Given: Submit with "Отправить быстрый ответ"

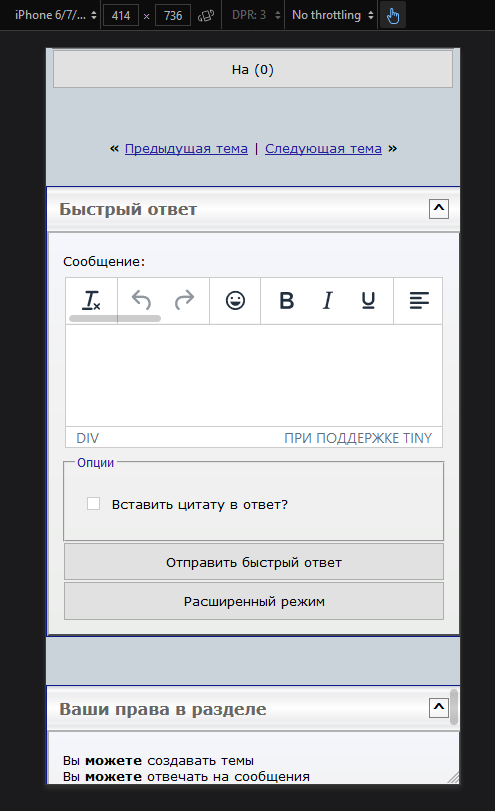Looking at the screenshot, I should coord(254,562).
